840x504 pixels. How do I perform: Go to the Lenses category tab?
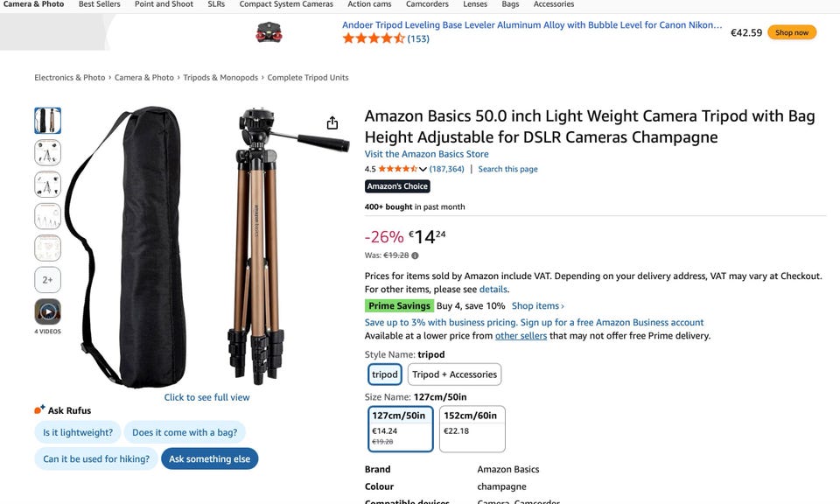coord(475,4)
